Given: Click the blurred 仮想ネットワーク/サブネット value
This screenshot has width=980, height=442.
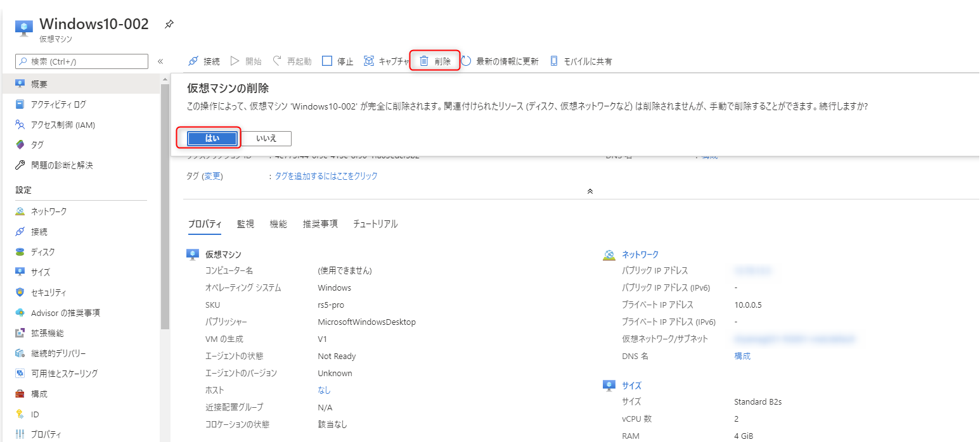Looking at the screenshot, I should click(x=794, y=339).
